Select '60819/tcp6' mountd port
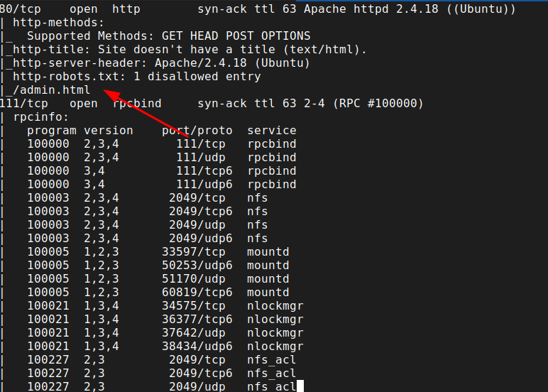This screenshot has width=548, height=392. point(197,293)
